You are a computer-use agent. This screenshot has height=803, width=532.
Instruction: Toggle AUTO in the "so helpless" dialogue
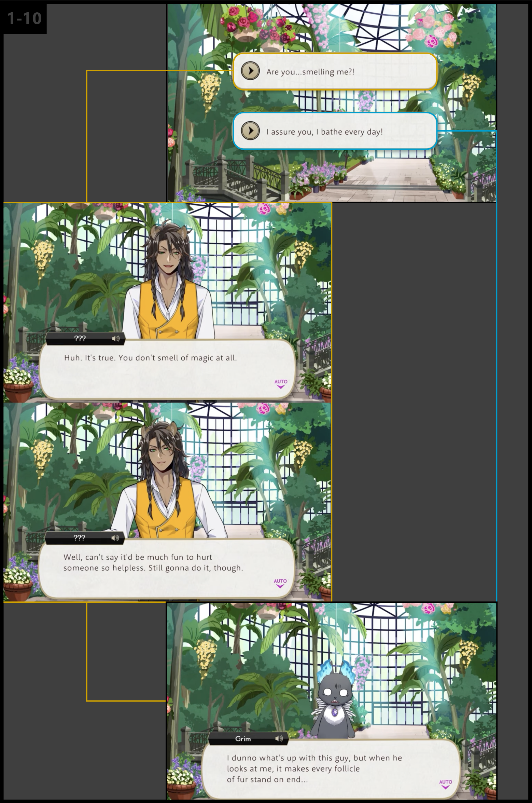point(280,583)
